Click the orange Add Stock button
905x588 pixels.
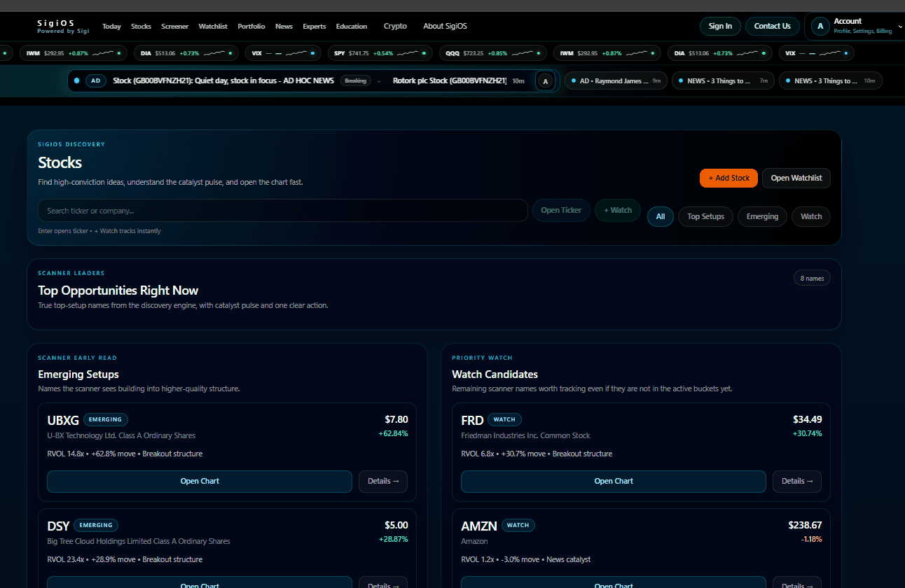coord(728,178)
